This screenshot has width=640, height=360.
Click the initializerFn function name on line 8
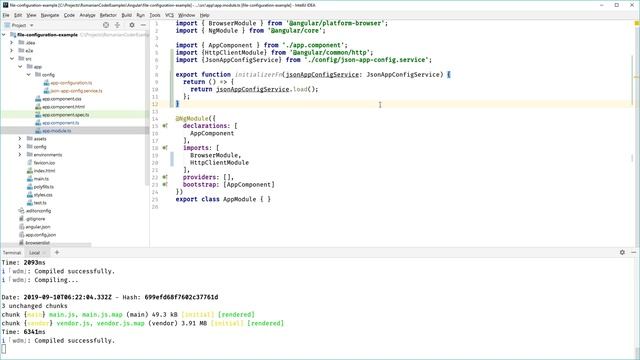259,74
